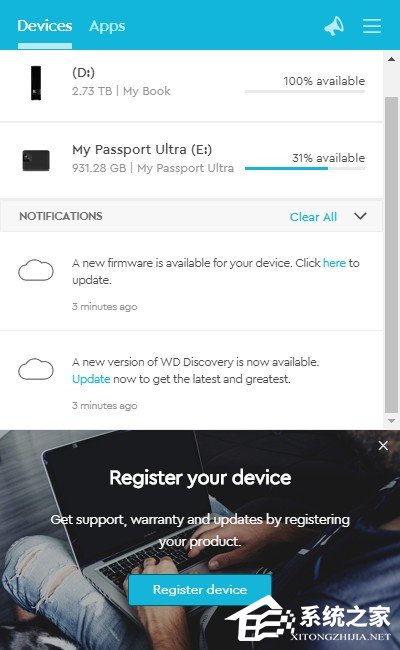Click the D: drive 100% available bar
The image size is (400, 650).
click(305, 91)
